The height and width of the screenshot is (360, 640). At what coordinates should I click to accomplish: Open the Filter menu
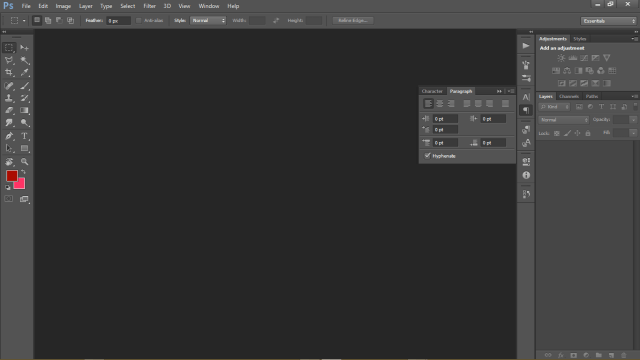[149, 6]
